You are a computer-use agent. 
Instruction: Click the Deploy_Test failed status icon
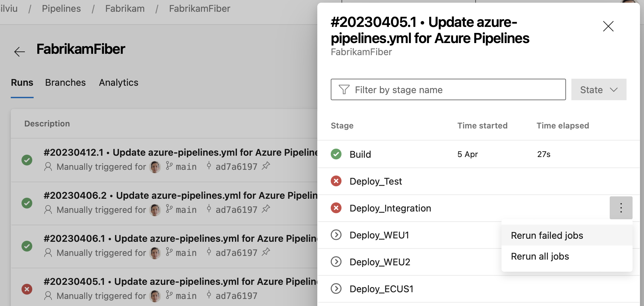pyautogui.click(x=336, y=181)
